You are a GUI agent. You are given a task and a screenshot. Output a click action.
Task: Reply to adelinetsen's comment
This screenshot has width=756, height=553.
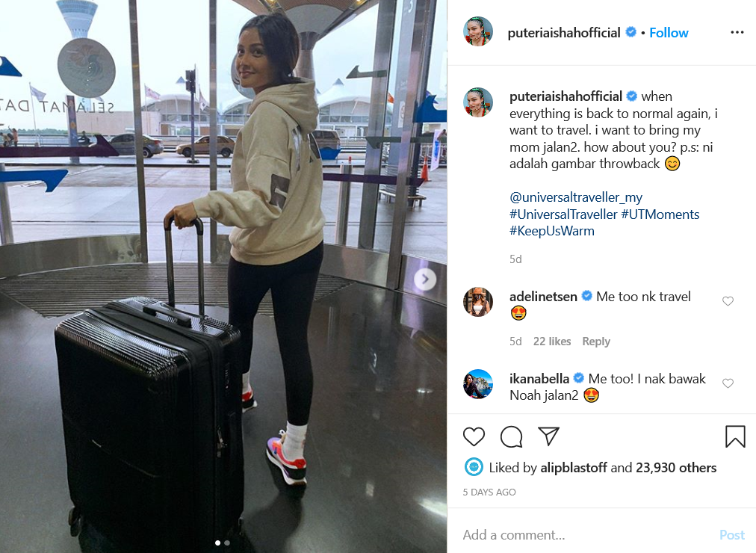tap(596, 342)
